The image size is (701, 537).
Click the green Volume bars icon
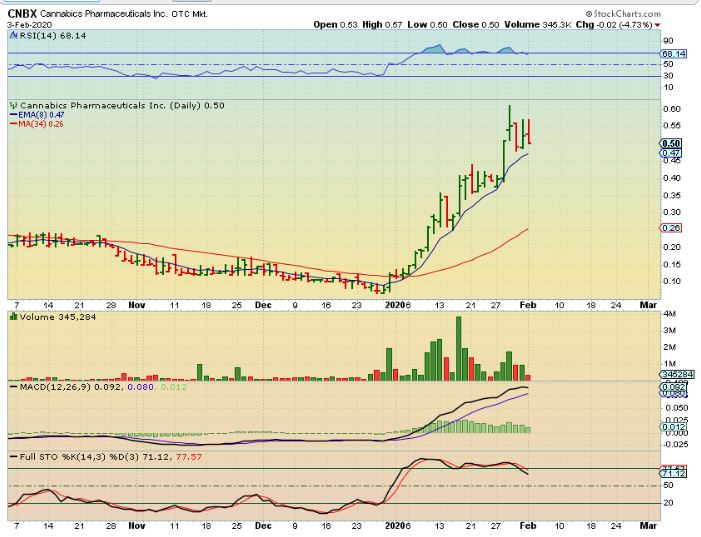[12, 316]
